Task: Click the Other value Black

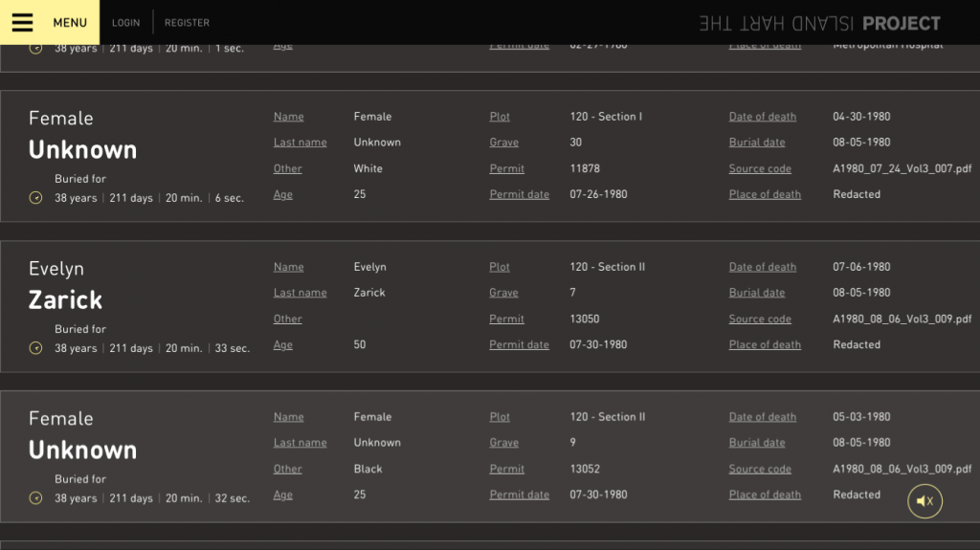Action: 367,469
